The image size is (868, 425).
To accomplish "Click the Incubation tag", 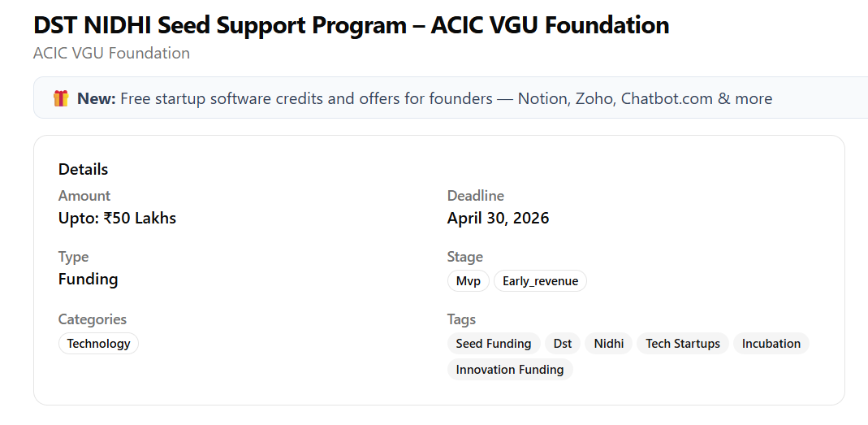I will (x=771, y=344).
